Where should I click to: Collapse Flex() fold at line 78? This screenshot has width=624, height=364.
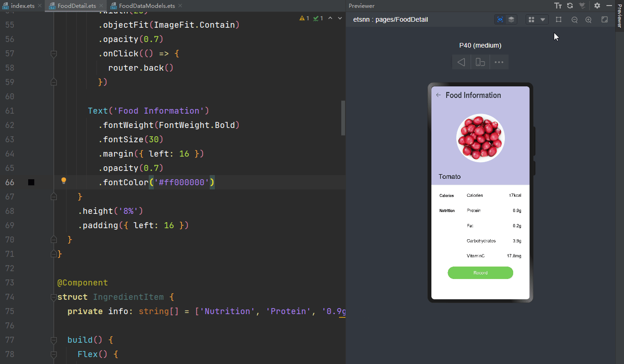point(54,354)
